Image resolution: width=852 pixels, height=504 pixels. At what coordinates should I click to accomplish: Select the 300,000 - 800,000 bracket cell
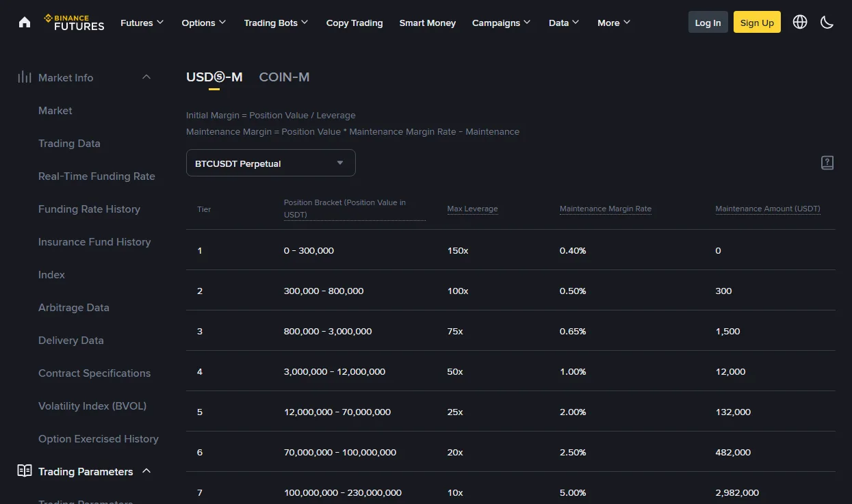point(324,291)
